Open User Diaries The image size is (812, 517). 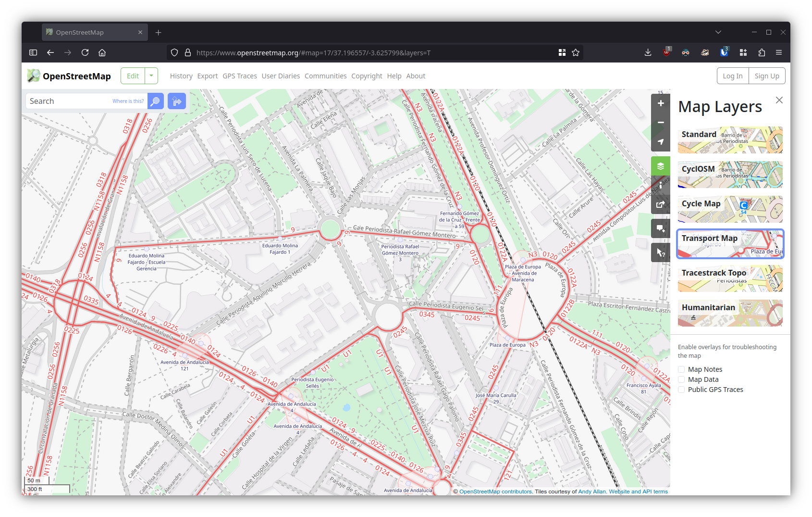(281, 76)
